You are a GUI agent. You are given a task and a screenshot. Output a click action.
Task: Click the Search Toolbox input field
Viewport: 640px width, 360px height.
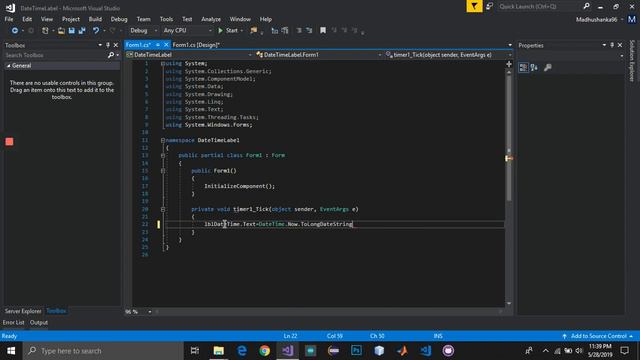point(55,55)
